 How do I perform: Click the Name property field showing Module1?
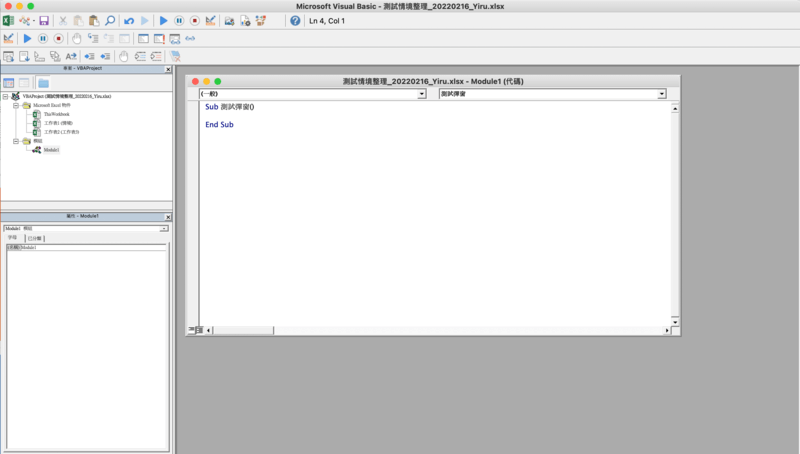(87, 247)
